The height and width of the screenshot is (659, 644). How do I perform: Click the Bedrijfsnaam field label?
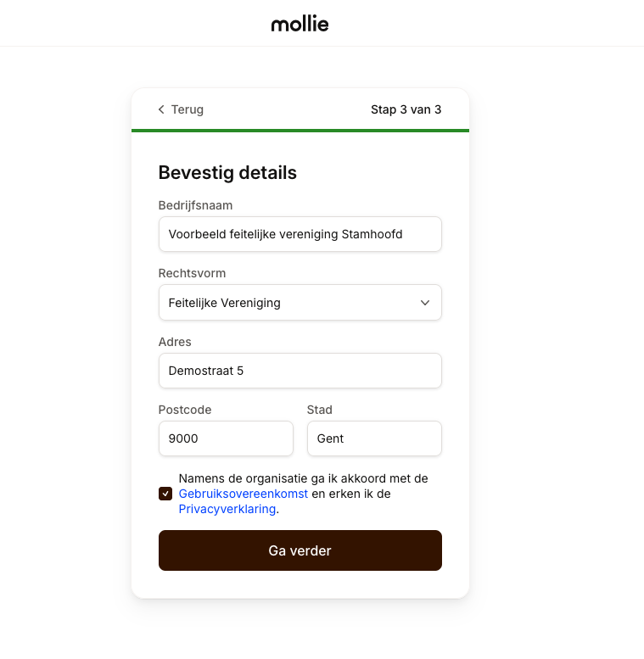click(x=195, y=205)
